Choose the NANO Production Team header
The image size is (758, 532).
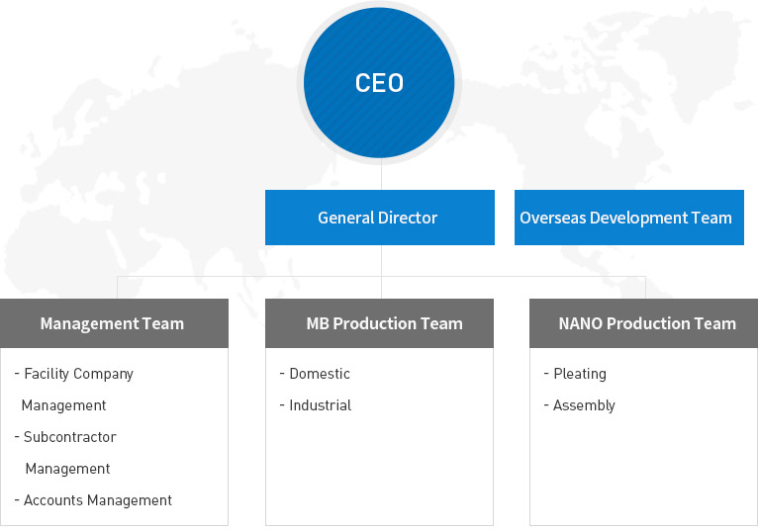click(644, 323)
